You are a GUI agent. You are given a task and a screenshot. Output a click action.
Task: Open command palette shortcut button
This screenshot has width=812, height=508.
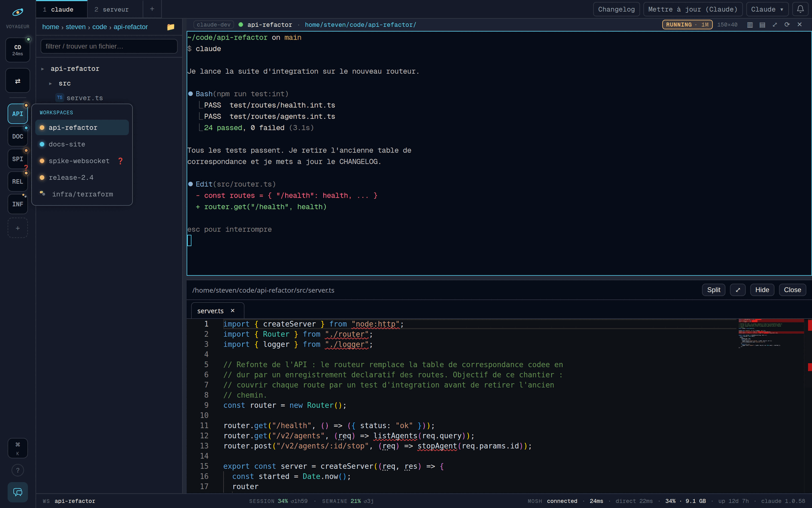(18, 448)
